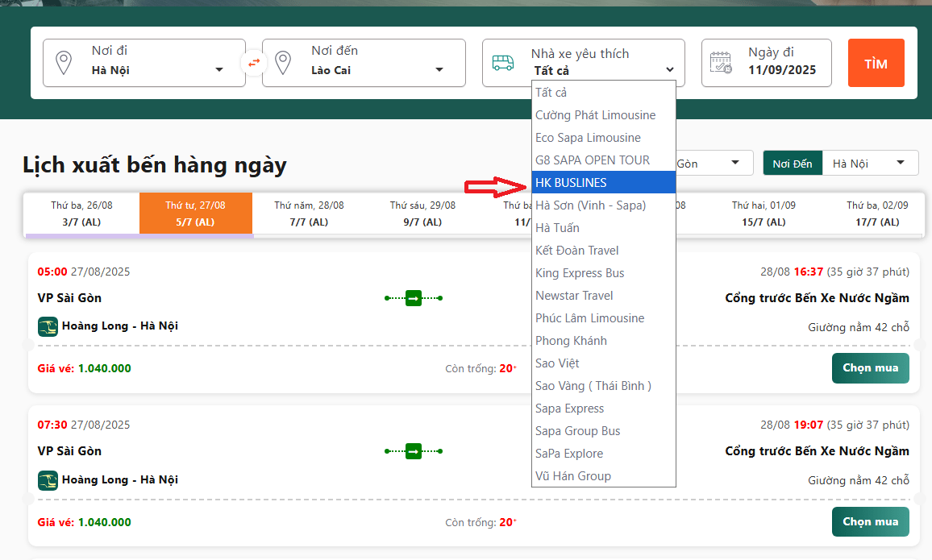Screen dimensions: 932x560
Task: Click Hoàng Long logo icon in 05:00 trip
Action: click(x=48, y=326)
